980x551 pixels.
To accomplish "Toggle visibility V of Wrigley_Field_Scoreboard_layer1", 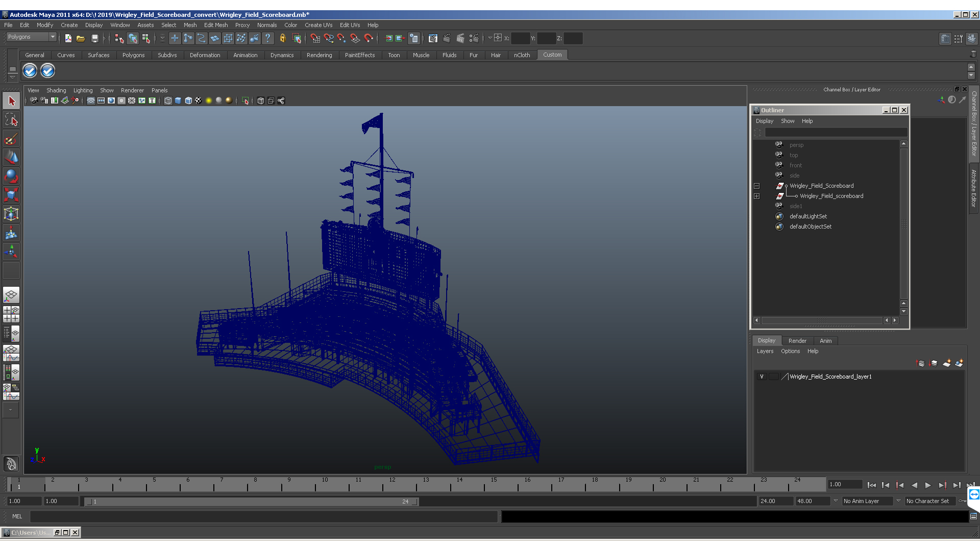I will coord(762,377).
